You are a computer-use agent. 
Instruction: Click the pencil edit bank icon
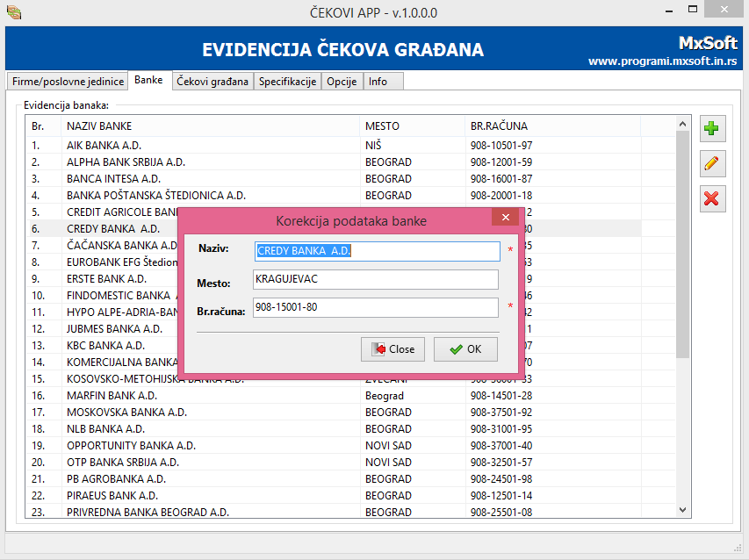tap(712, 164)
